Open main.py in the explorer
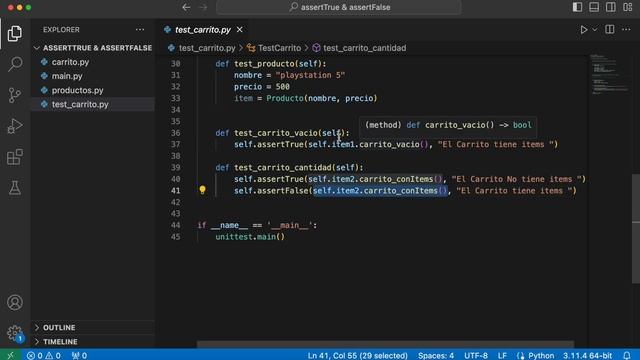Viewport: 640px width, 360px height. click(x=67, y=76)
